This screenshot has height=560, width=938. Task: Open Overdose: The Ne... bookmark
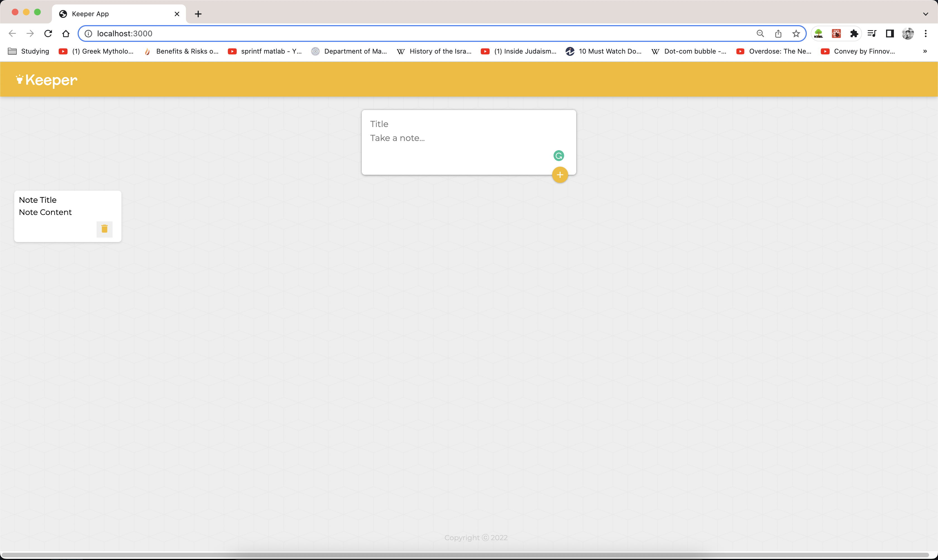pyautogui.click(x=774, y=51)
